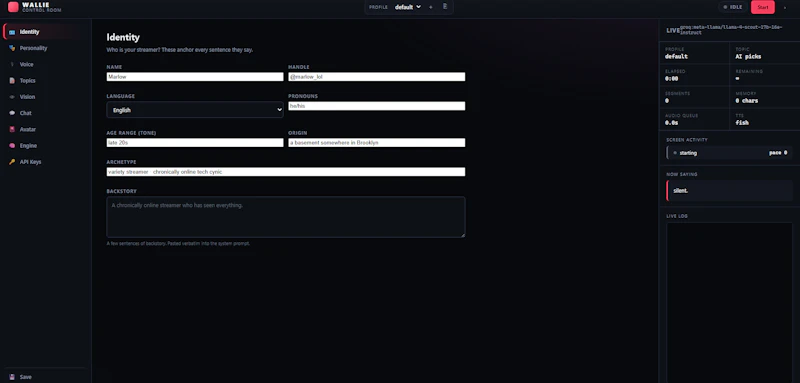Click into the Backstory text area

click(286, 217)
